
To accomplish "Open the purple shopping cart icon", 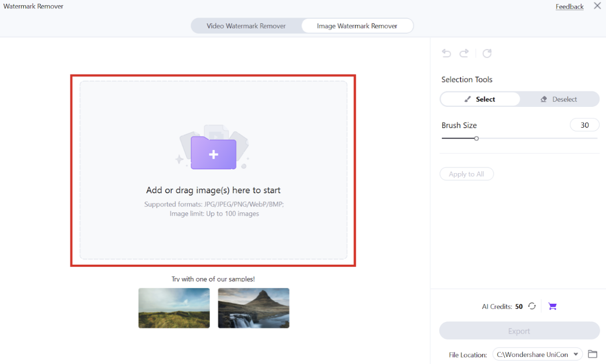I will click(x=553, y=306).
